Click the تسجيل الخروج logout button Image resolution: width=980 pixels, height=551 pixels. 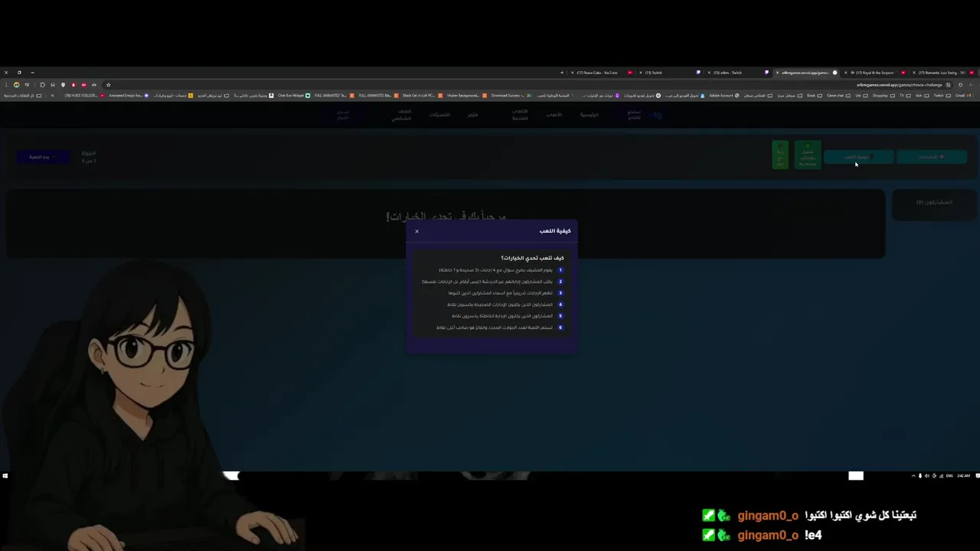point(343,115)
